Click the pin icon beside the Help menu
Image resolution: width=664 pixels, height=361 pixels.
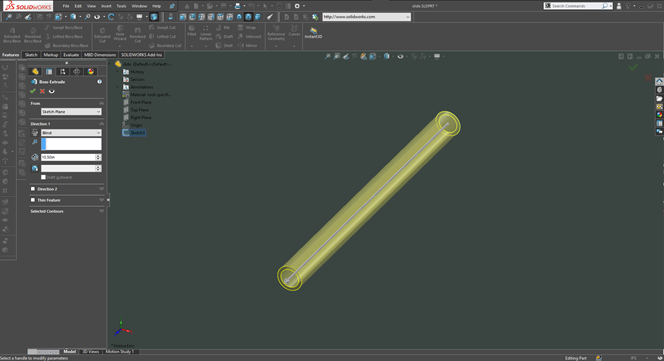pyautogui.click(x=172, y=6)
